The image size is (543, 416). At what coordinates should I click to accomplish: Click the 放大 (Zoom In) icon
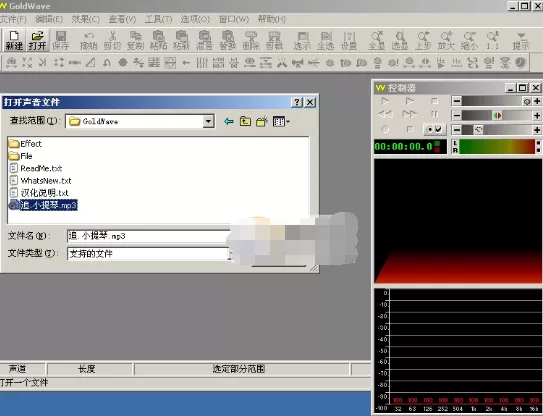pos(446,40)
